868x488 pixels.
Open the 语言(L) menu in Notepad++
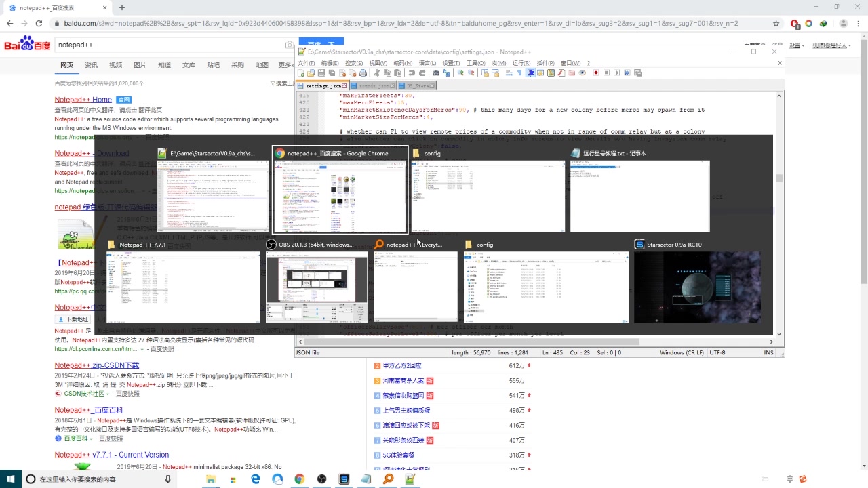click(427, 63)
